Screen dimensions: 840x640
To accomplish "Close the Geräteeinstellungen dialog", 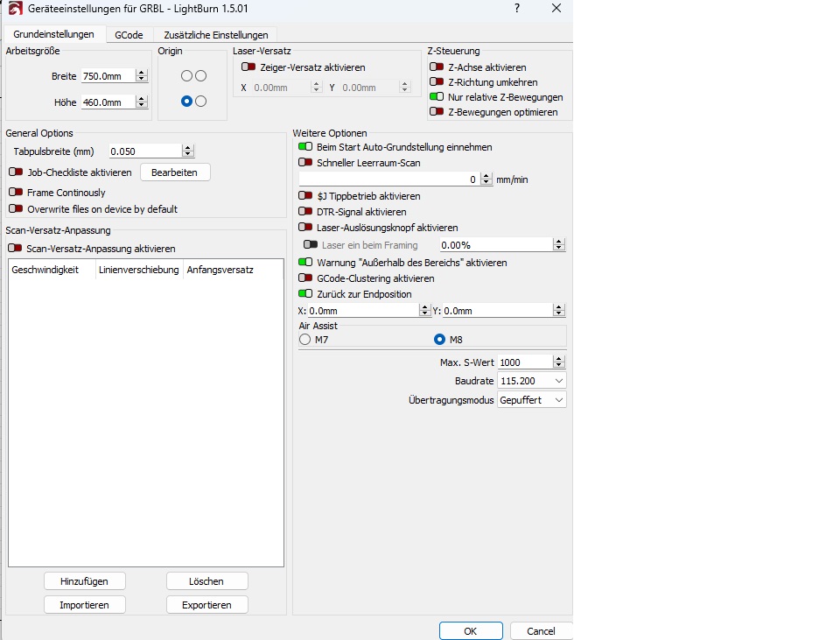I will tap(556, 8).
